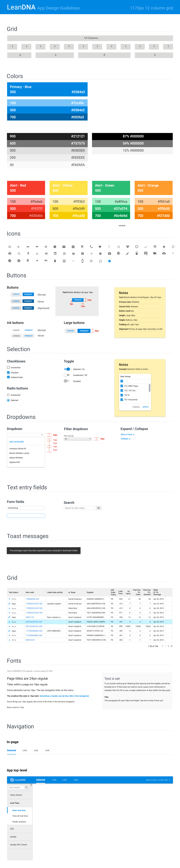Click the Search for item codes field
This screenshot has height=868, width=180.
(80, 508)
